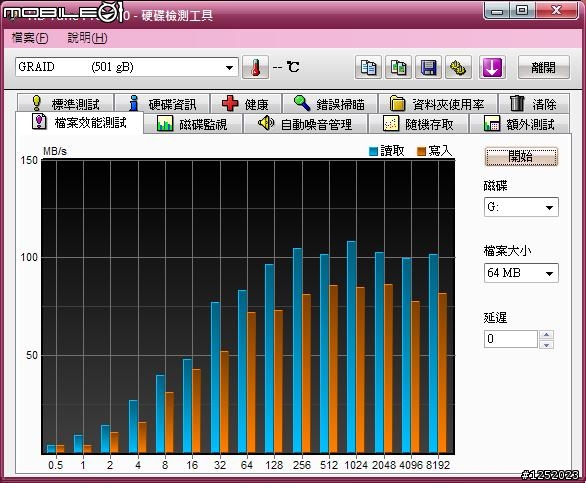Switch to the 健康 tab
586x483 pixels.
[246, 104]
